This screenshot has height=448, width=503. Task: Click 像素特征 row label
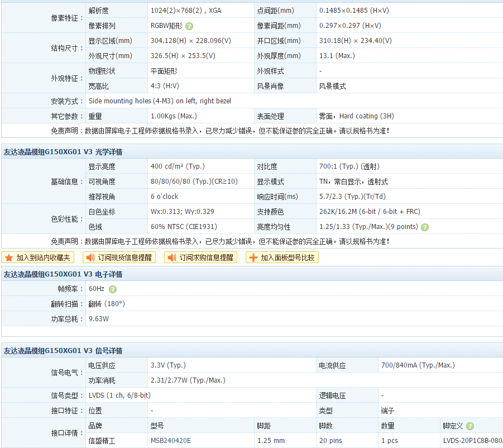click(67, 18)
